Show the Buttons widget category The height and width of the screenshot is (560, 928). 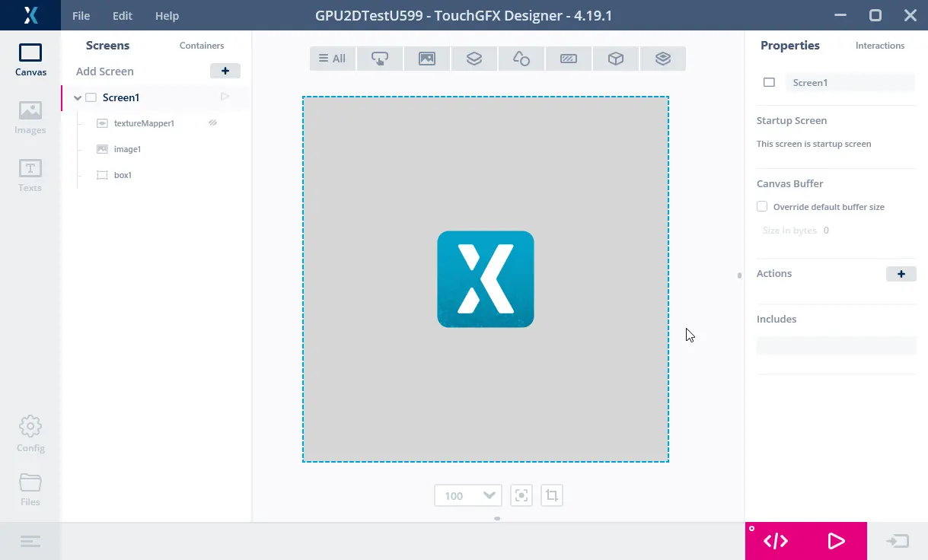pyautogui.click(x=380, y=59)
